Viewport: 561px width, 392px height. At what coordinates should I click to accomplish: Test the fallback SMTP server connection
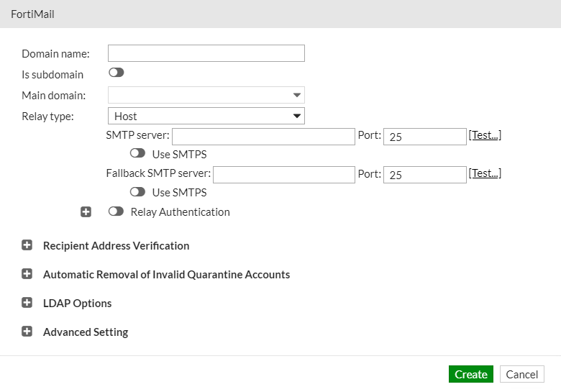[485, 173]
